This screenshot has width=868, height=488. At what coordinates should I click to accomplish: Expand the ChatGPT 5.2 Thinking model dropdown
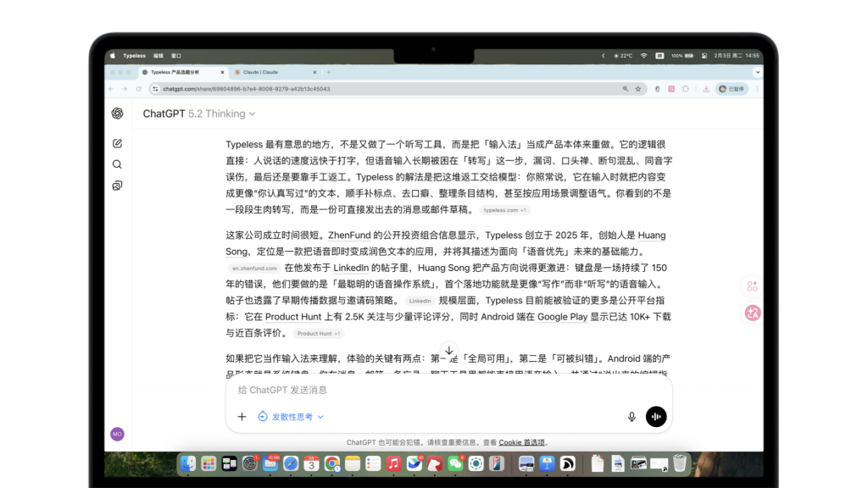pyautogui.click(x=199, y=114)
